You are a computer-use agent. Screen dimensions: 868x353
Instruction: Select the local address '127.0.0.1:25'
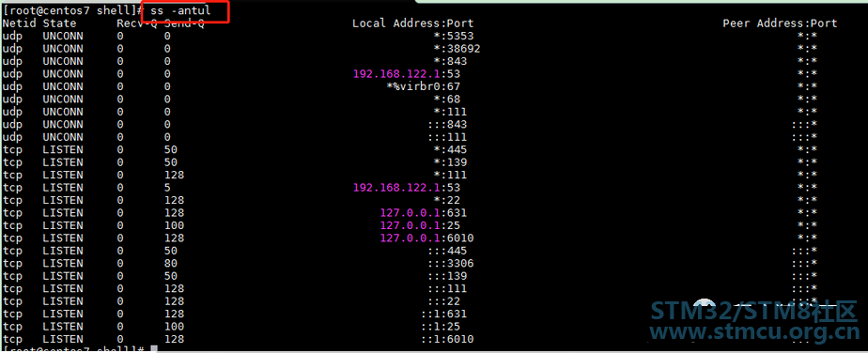point(420,225)
